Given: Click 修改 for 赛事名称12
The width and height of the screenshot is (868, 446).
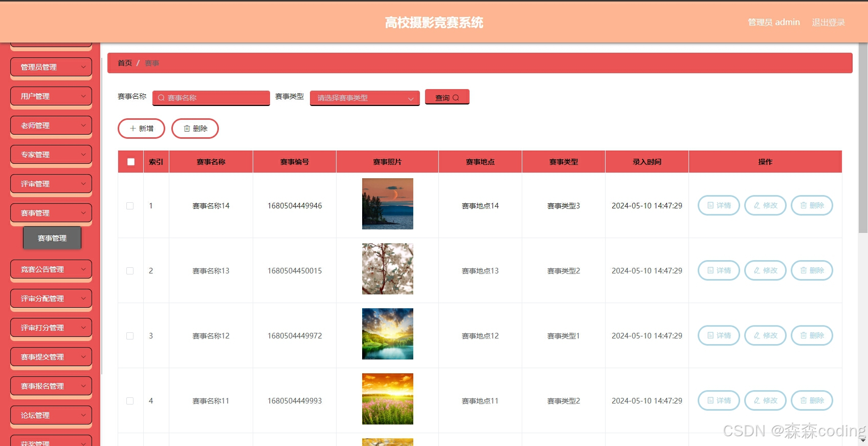Looking at the screenshot, I should tap(765, 335).
